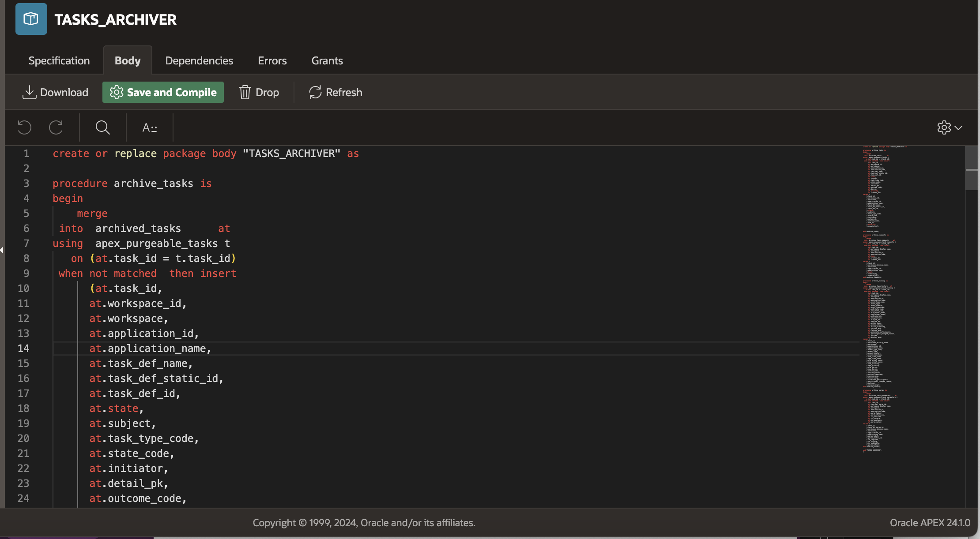Screen dimensions: 980x539
Task: Click the Undo arrow icon
Action: [25, 127]
